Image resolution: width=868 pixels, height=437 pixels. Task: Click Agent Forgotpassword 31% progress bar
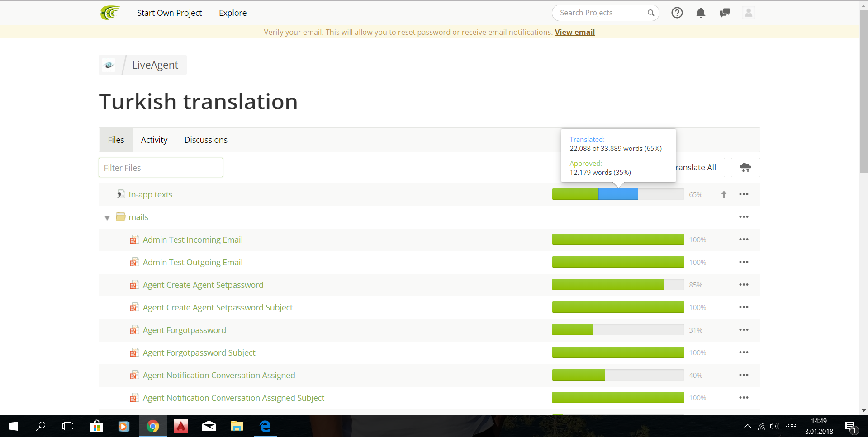[x=618, y=330]
